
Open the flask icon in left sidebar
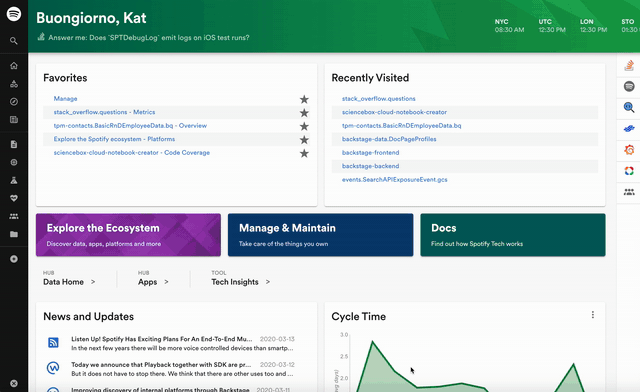(x=14, y=180)
